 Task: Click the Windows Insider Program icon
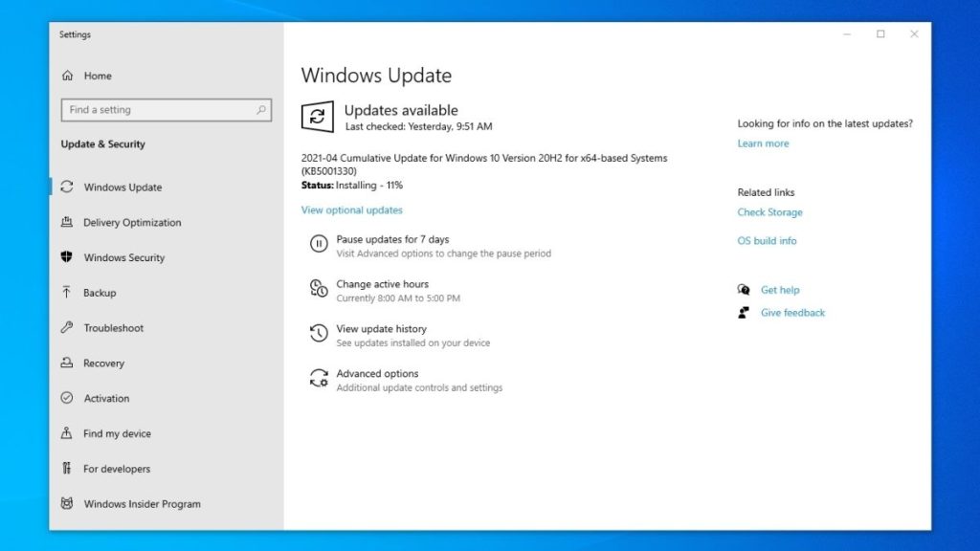pos(65,503)
